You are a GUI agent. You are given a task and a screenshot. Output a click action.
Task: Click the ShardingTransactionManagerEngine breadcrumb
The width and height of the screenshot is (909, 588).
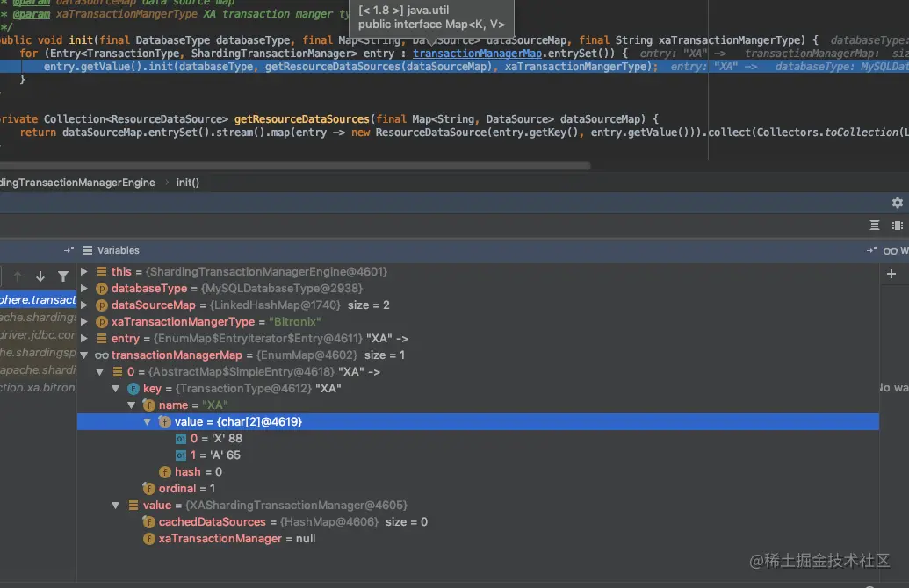(77, 183)
